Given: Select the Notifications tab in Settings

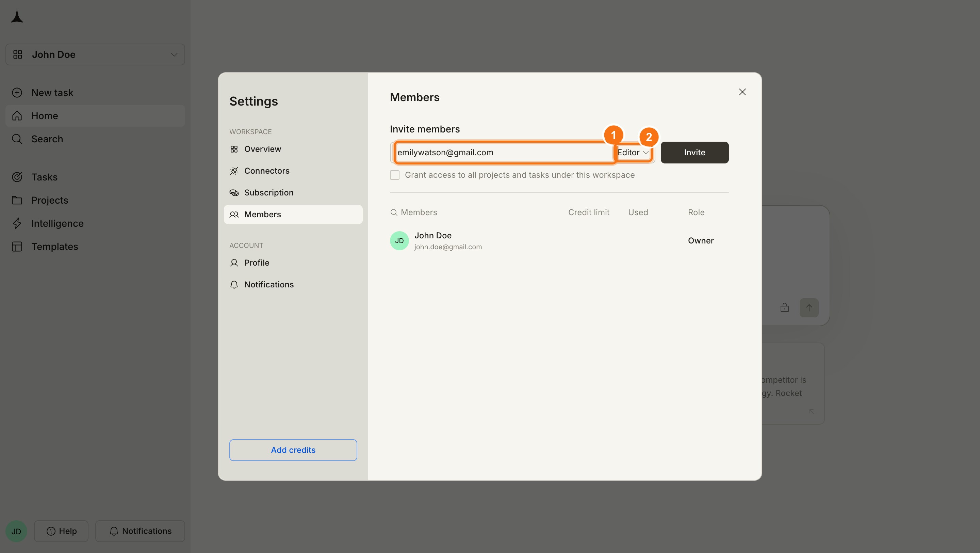Looking at the screenshot, I should (x=293, y=285).
